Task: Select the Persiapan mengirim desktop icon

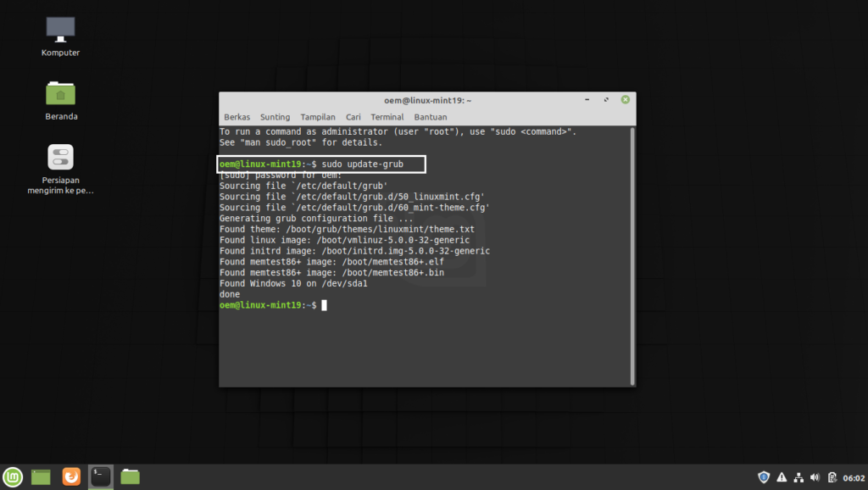Action: point(60,169)
